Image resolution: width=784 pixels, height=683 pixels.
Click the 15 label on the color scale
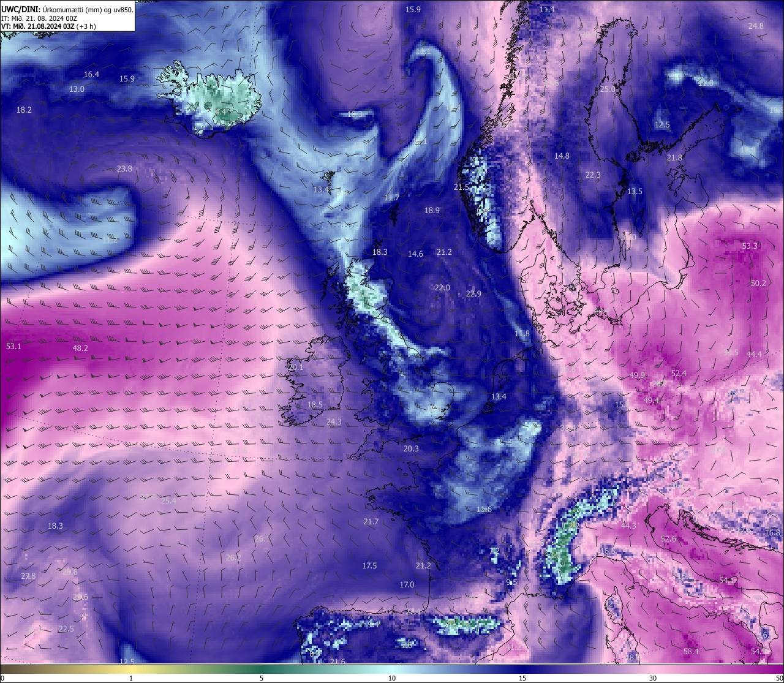[522, 678]
